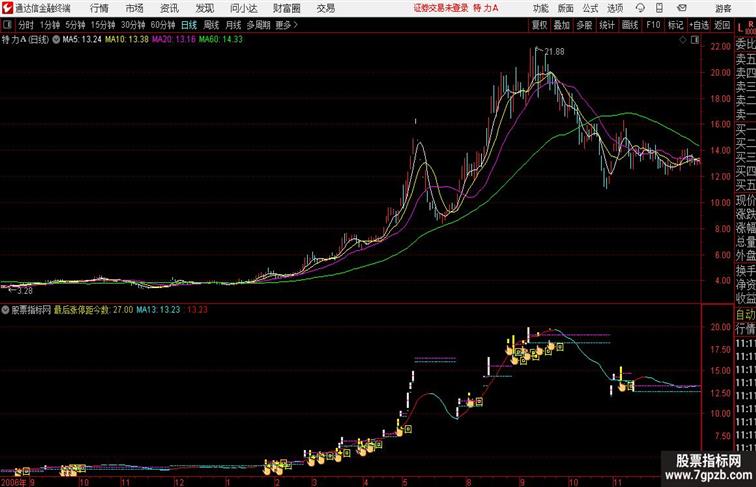Open the 资讯 menu

click(169, 8)
